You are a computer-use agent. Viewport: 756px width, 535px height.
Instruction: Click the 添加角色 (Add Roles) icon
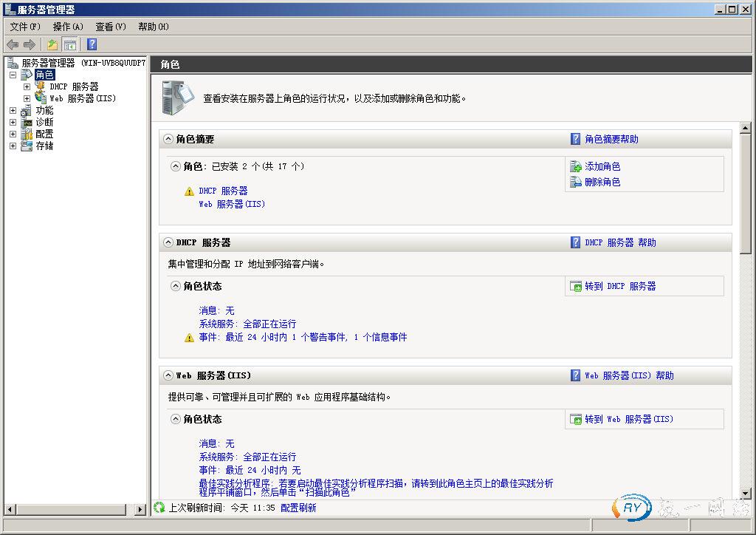pos(576,167)
